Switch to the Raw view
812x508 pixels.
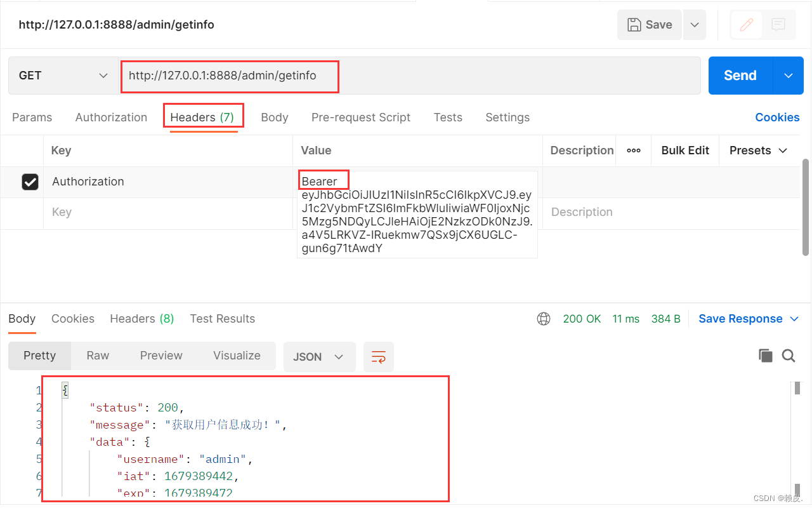coord(98,356)
